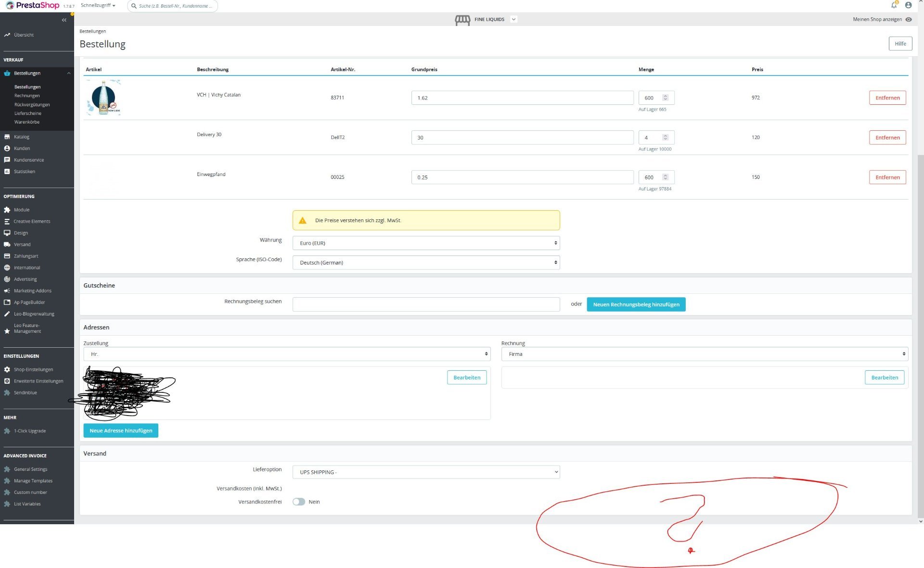
Task: Open Rechnungen submenu item
Action: coord(27,96)
